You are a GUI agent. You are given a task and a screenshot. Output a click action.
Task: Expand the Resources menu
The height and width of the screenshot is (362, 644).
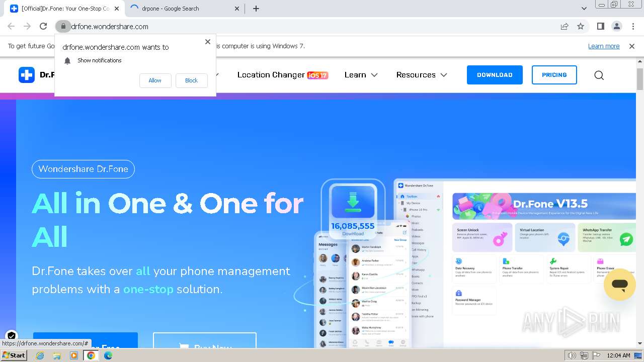click(421, 75)
